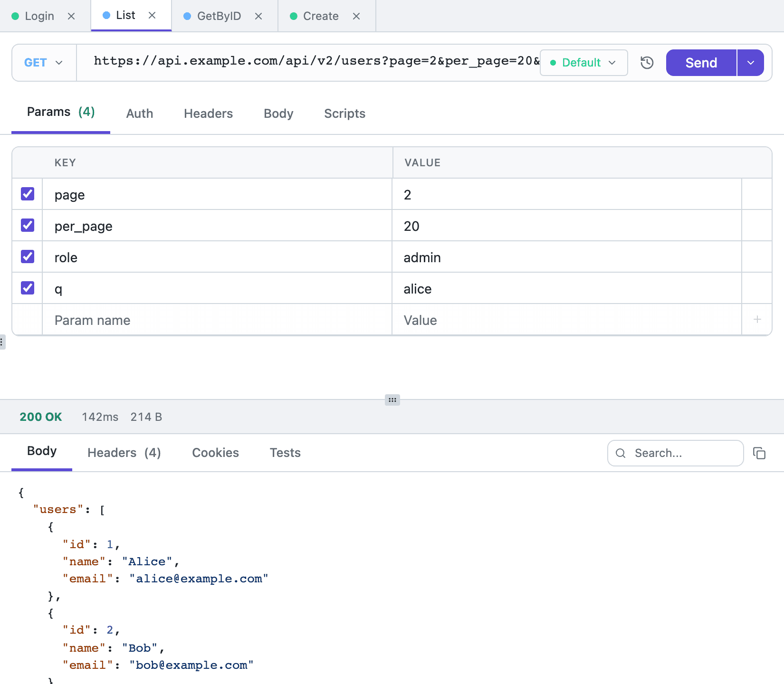
Task: Click the plus icon in the new param row
Action: click(757, 319)
